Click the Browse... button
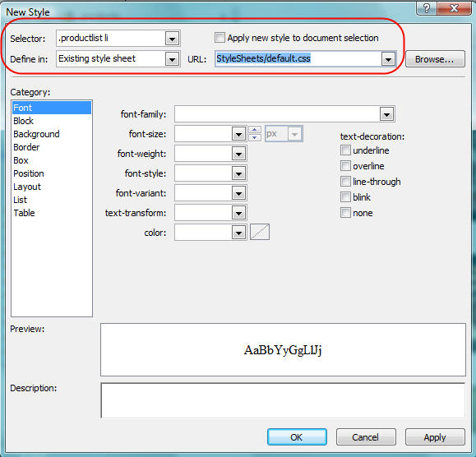 [x=435, y=59]
